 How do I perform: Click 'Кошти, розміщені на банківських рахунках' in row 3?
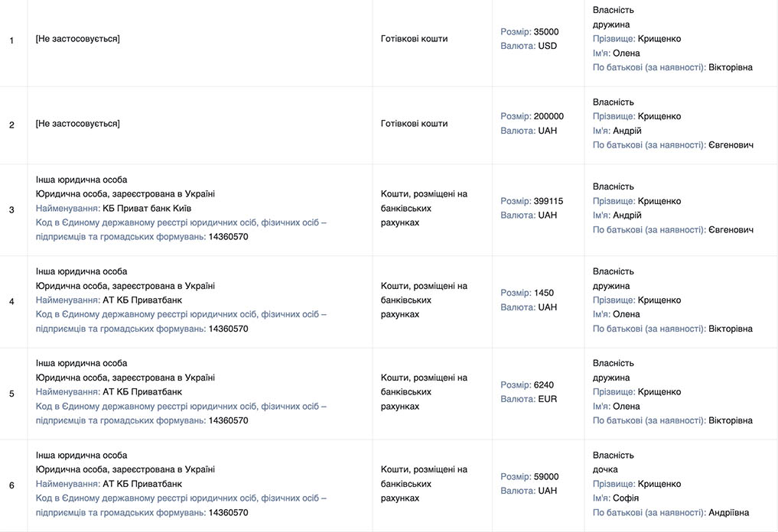tap(424, 208)
